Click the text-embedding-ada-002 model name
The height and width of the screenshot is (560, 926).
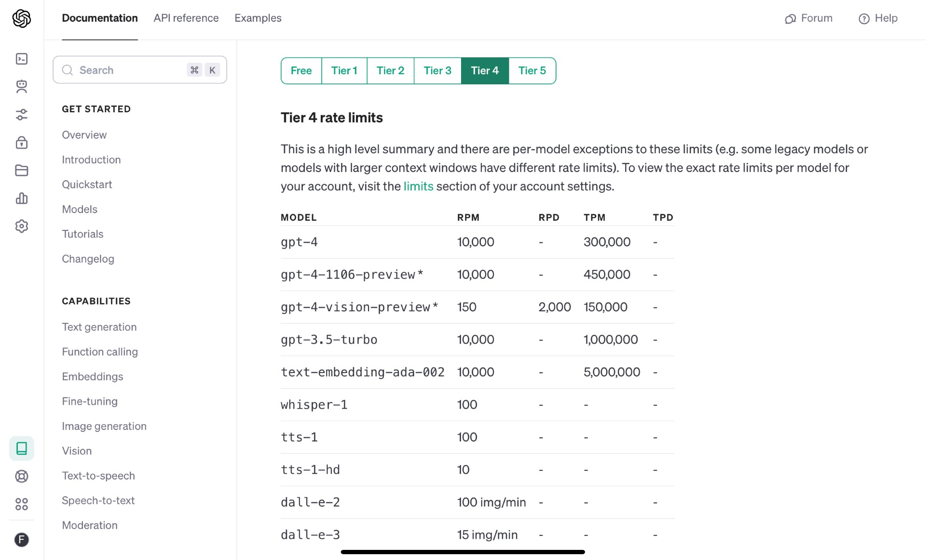pyautogui.click(x=363, y=372)
